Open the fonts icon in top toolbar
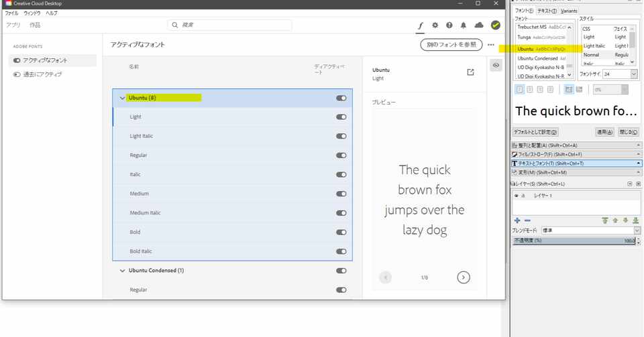The height and width of the screenshot is (337, 644). coord(421,25)
